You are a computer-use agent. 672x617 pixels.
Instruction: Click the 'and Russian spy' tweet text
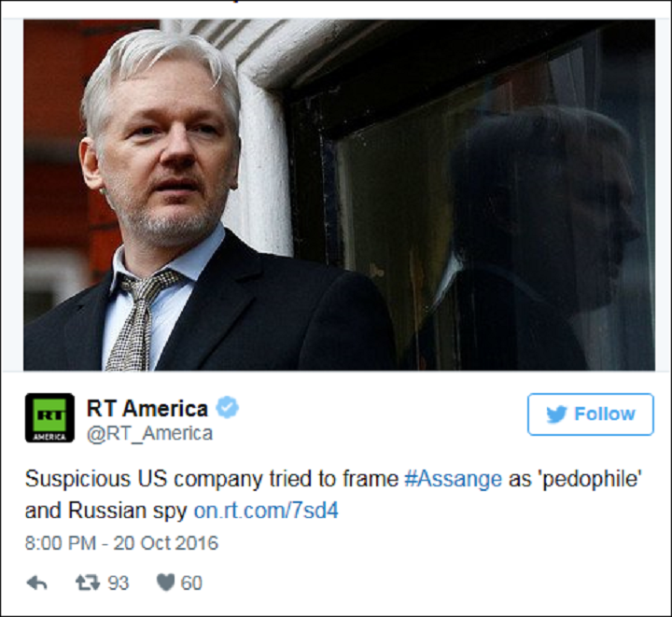[105, 511]
